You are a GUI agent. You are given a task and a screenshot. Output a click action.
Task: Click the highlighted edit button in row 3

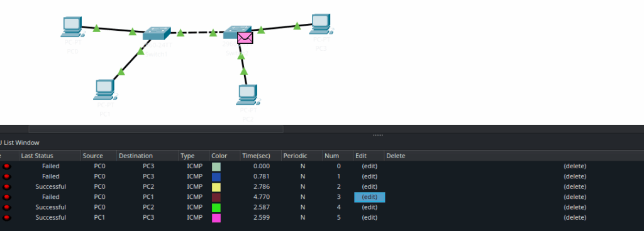(x=369, y=197)
